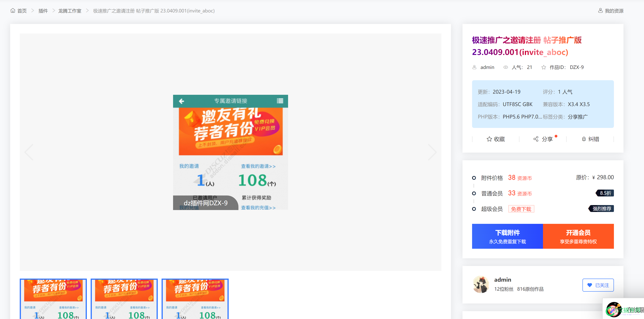Click 下载附件 download button
The height and width of the screenshot is (319, 644).
tap(507, 236)
